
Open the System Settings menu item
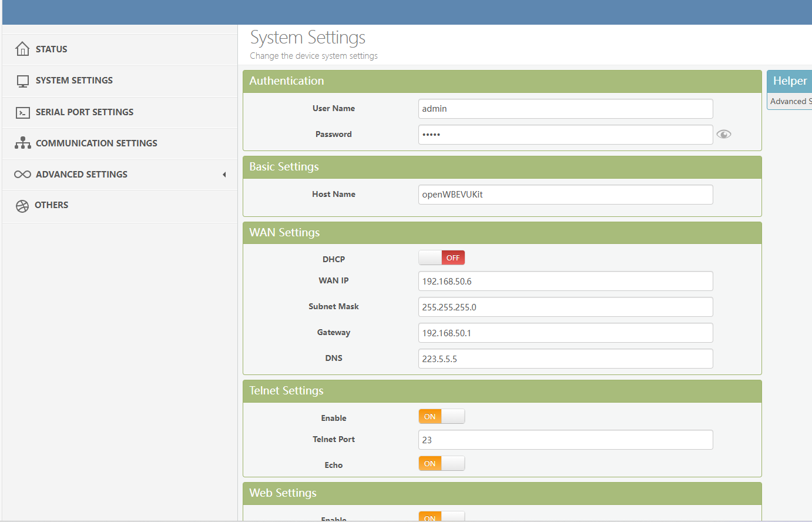tap(120, 81)
